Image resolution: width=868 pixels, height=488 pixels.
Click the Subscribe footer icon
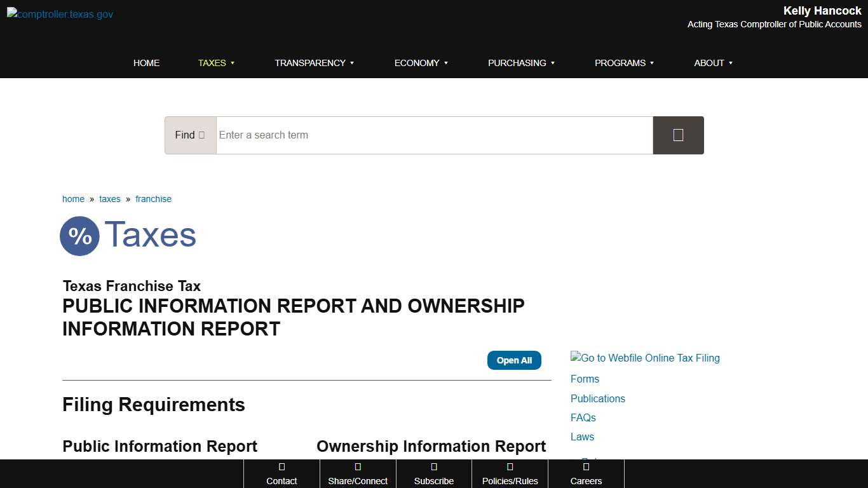(434, 468)
